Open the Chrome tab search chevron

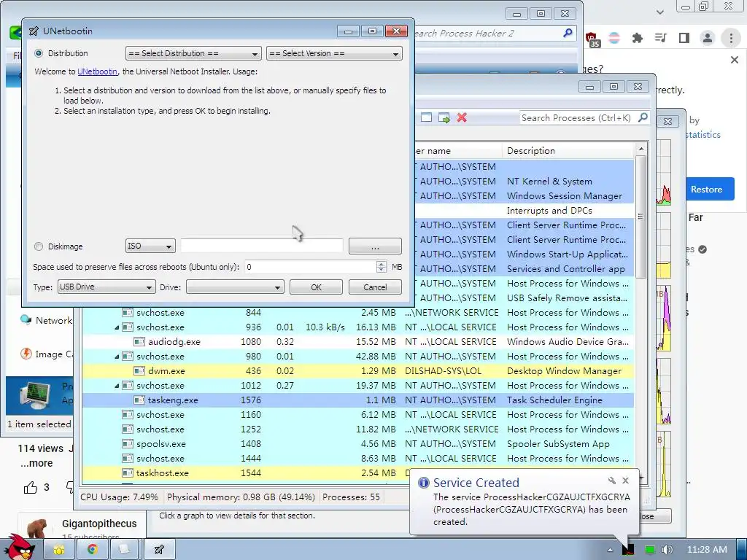(659, 12)
